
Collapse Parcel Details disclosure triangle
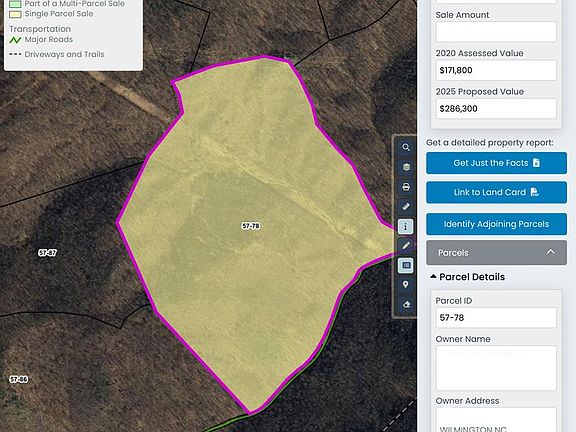click(x=433, y=276)
